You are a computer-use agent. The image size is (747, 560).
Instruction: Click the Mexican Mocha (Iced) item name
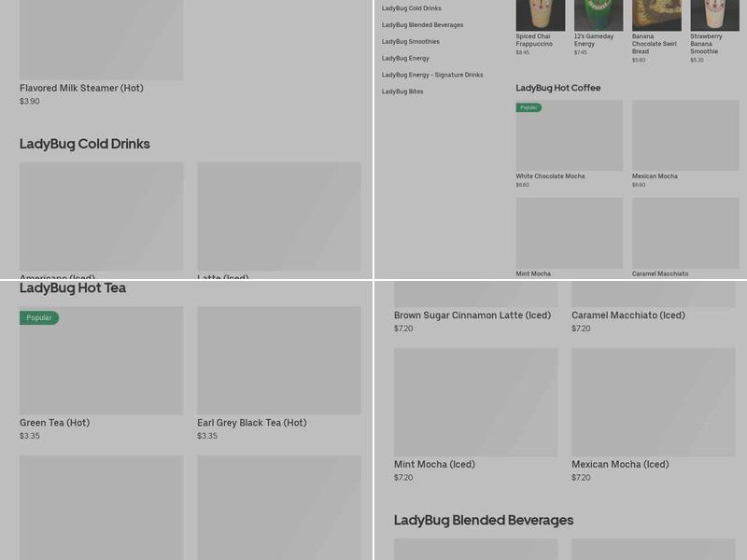[x=620, y=464]
